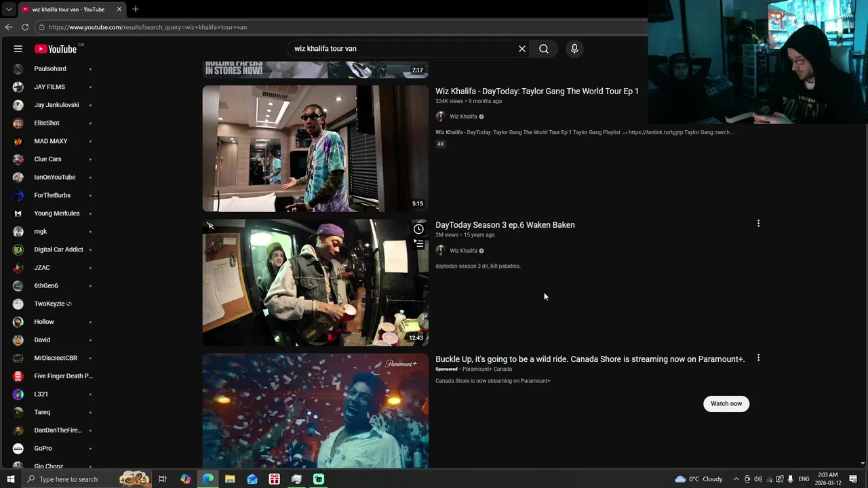
Task: Click the Watch now button
Action: [726, 403]
